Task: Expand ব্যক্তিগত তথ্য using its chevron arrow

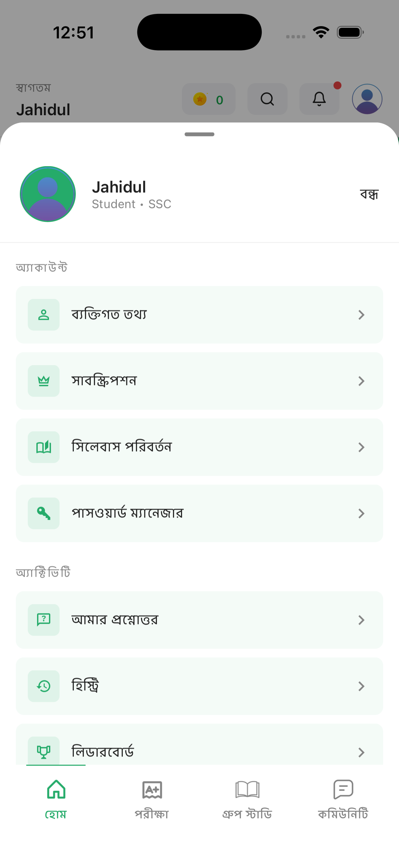Action: (361, 315)
